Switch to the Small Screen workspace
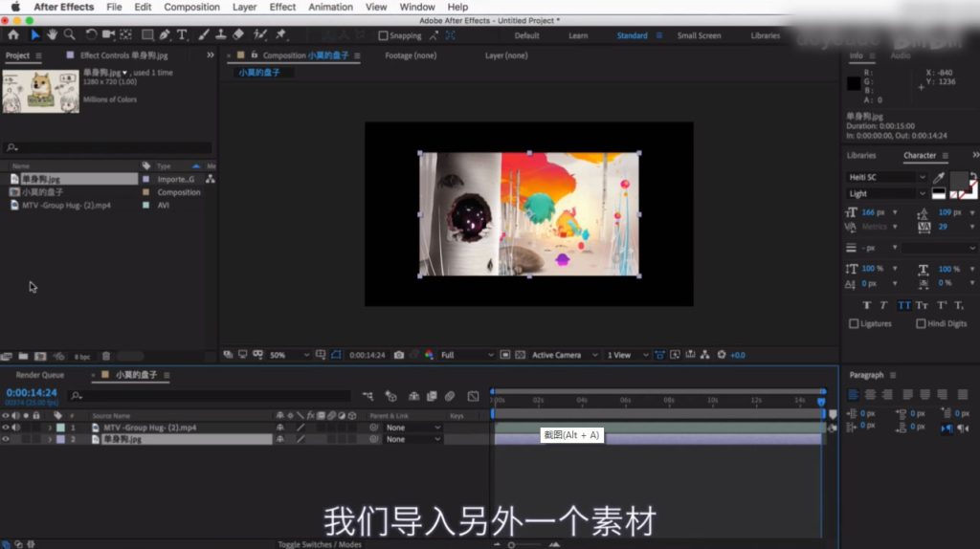 [x=699, y=35]
